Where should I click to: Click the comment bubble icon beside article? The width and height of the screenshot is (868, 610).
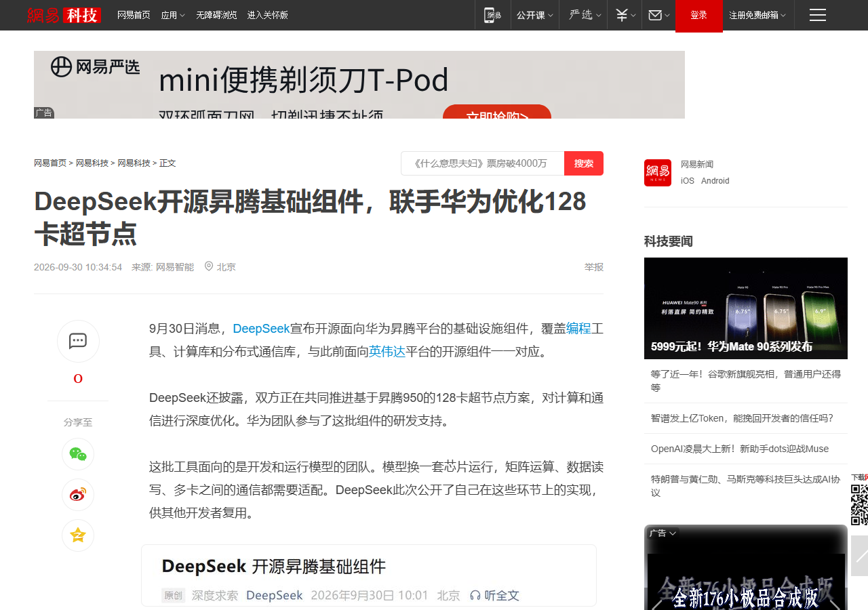78,341
